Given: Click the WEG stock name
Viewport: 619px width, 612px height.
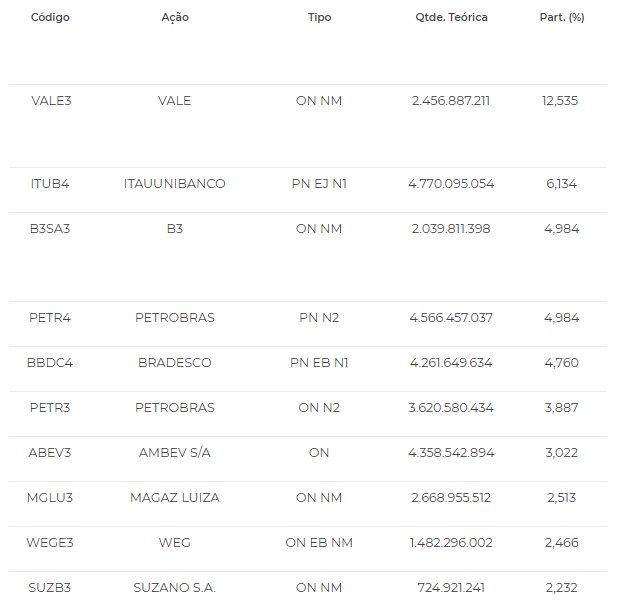Looking at the screenshot, I should point(175,543).
